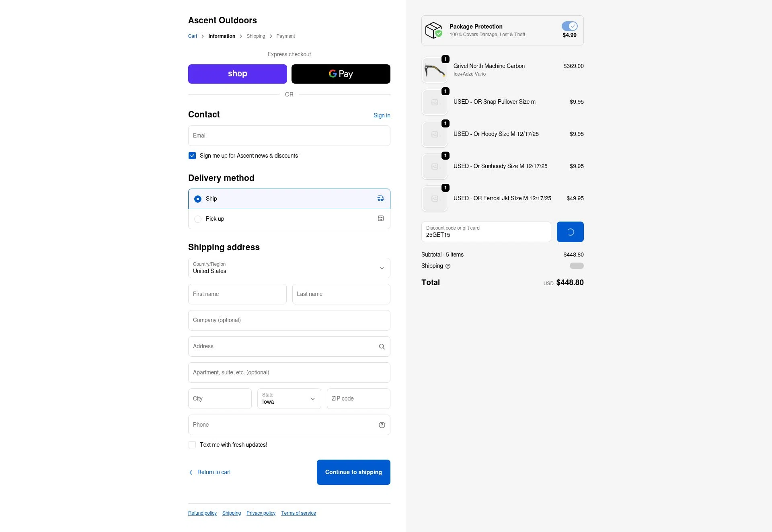Enable the Text me with fresh updates option
The width and height of the screenshot is (772, 532).
point(192,445)
